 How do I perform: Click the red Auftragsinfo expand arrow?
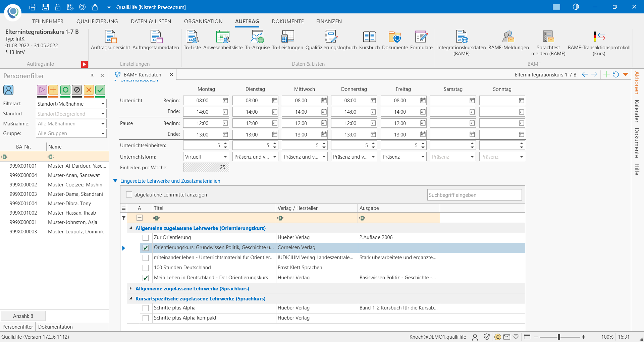pos(85,64)
